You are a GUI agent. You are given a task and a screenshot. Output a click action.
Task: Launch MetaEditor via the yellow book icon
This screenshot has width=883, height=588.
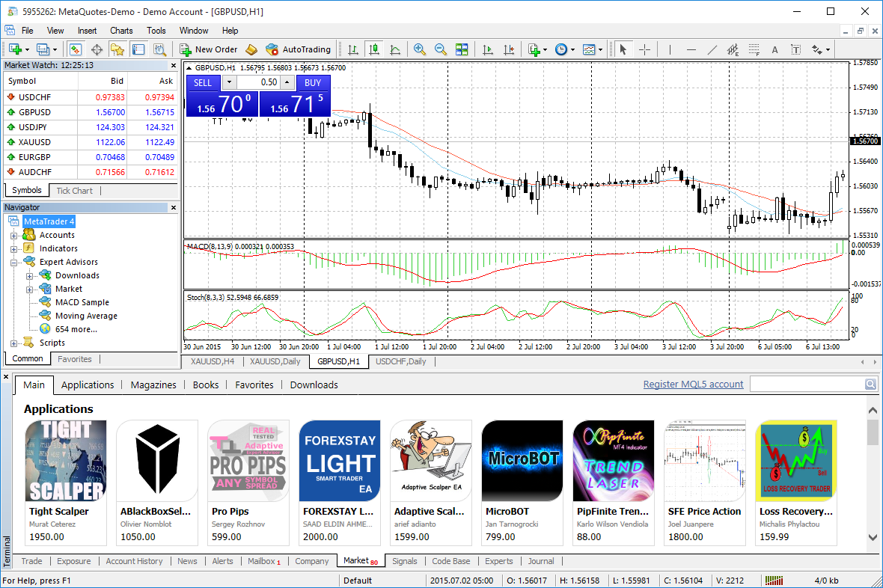point(251,49)
